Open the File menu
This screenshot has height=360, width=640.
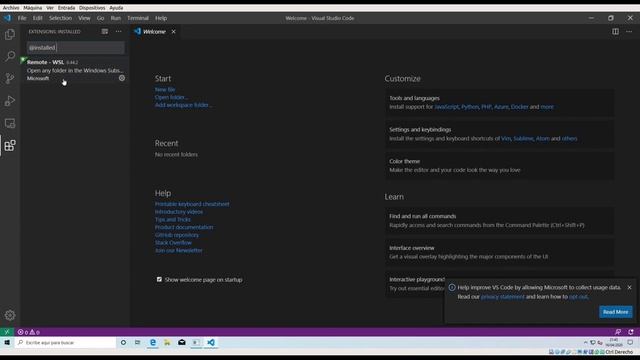[x=22, y=18]
